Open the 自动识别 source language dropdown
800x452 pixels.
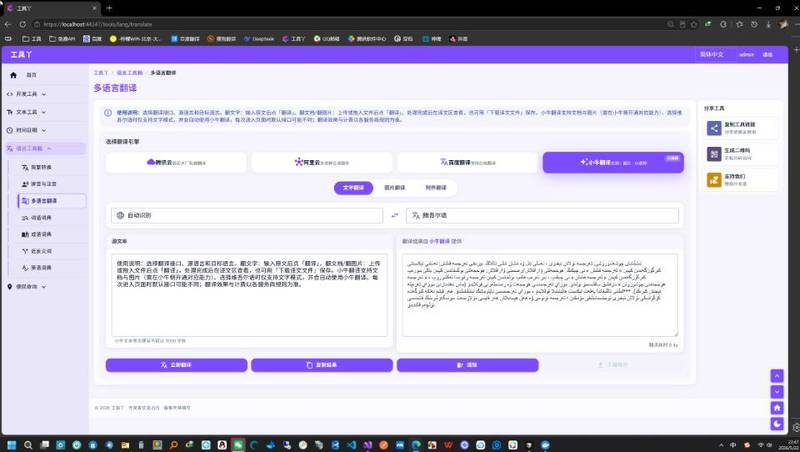coord(247,215)
